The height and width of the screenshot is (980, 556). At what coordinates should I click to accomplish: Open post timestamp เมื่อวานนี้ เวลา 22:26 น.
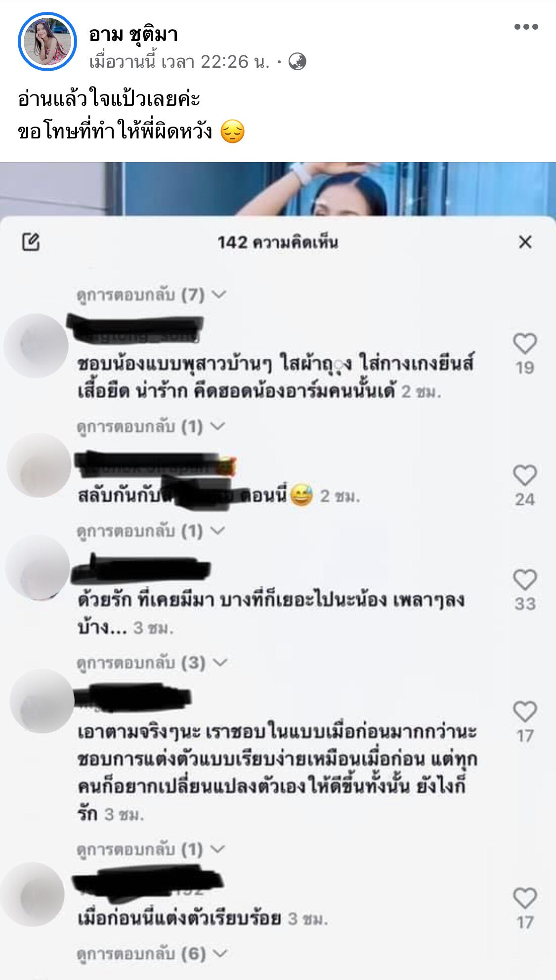[179, 62]
